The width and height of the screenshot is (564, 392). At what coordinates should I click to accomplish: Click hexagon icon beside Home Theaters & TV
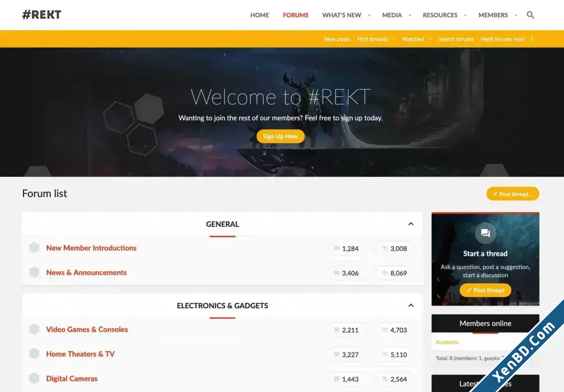point(34,354)
